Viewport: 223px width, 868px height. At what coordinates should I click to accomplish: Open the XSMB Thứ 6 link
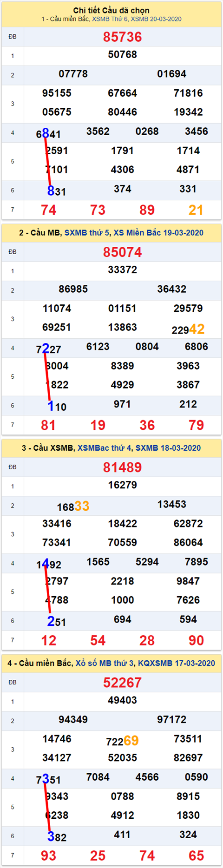click(x=110, y=19)
